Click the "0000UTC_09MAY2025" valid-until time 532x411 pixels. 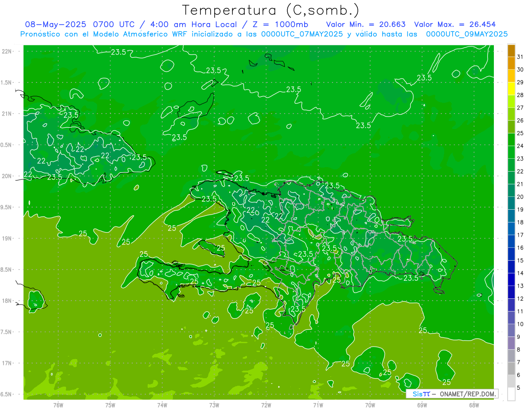pos(466,34)
